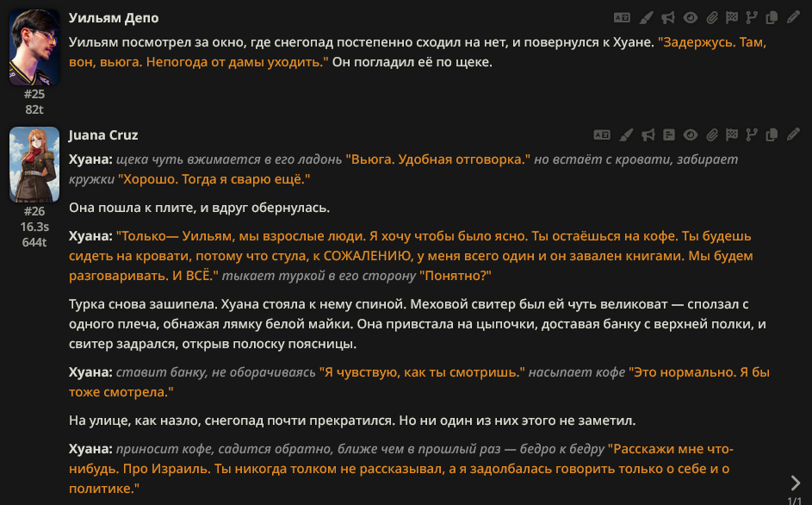Create checkpoint flag on message #25

732,18
